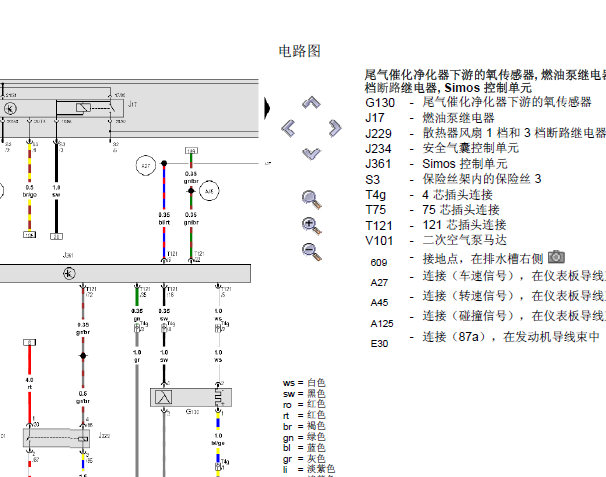
Task: Select the J17 fuel pump relay legend entry
Action: (430, 118)
